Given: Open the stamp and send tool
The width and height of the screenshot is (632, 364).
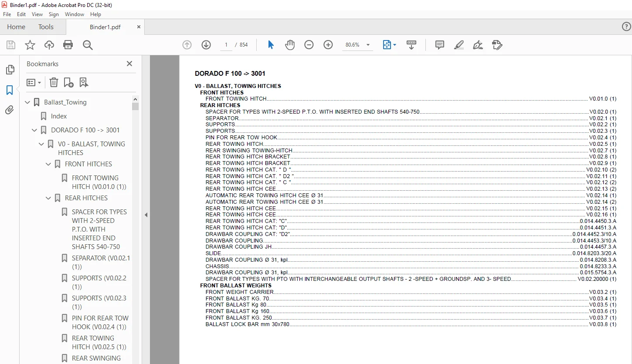Looking at the screenshot, I should [x=497, y=45].
